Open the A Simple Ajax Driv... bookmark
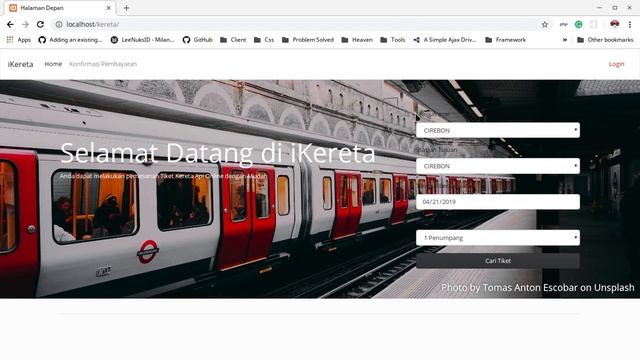640x360 pixels. pyautogui.click(x=445, y=40)
